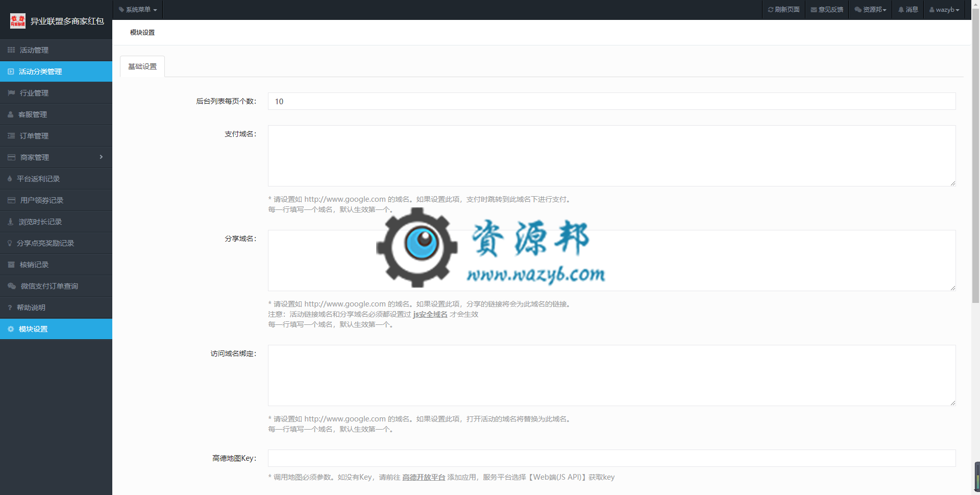Click the 模块设置 gear icon
980x495 pixels.
11,329
